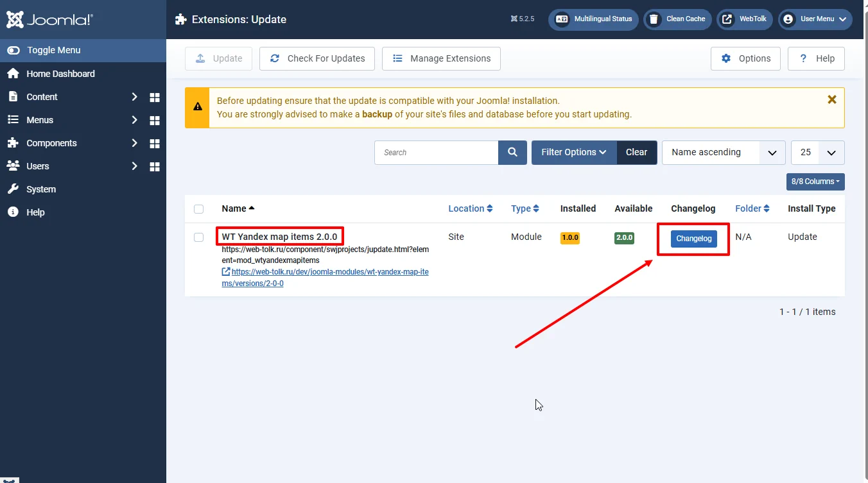Sort by the Name column
Image resolution: width=868 pixels, height=483 pixels.
238,208
